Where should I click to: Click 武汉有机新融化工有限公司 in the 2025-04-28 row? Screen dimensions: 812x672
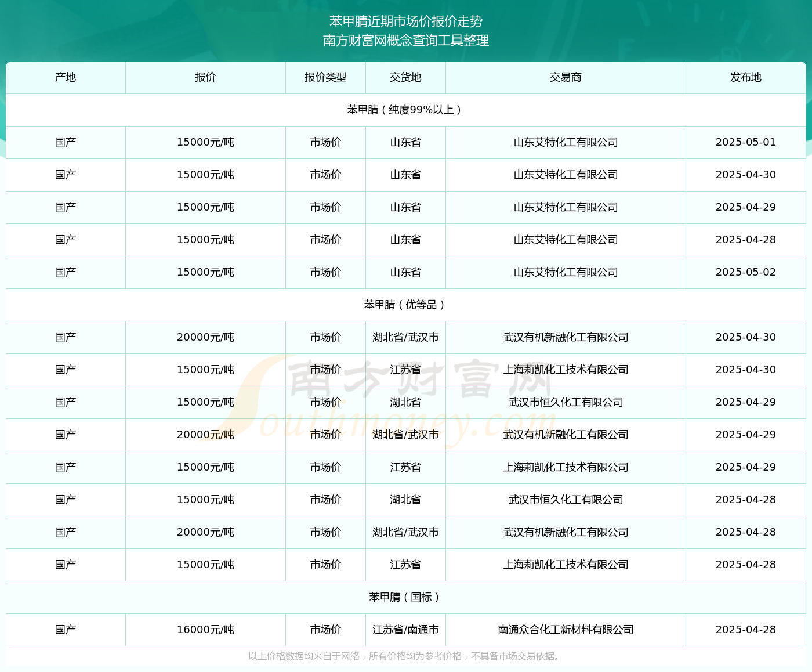[565, 532]
